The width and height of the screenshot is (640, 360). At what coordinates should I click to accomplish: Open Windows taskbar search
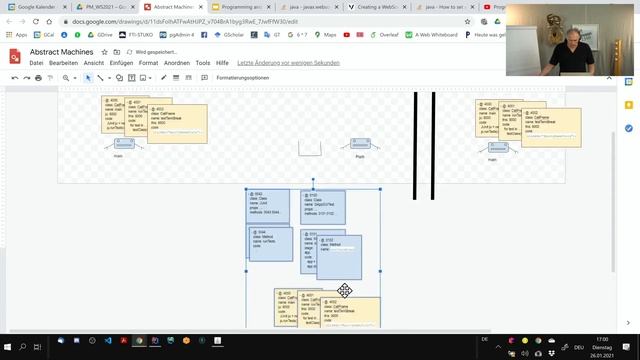(22, 347)
